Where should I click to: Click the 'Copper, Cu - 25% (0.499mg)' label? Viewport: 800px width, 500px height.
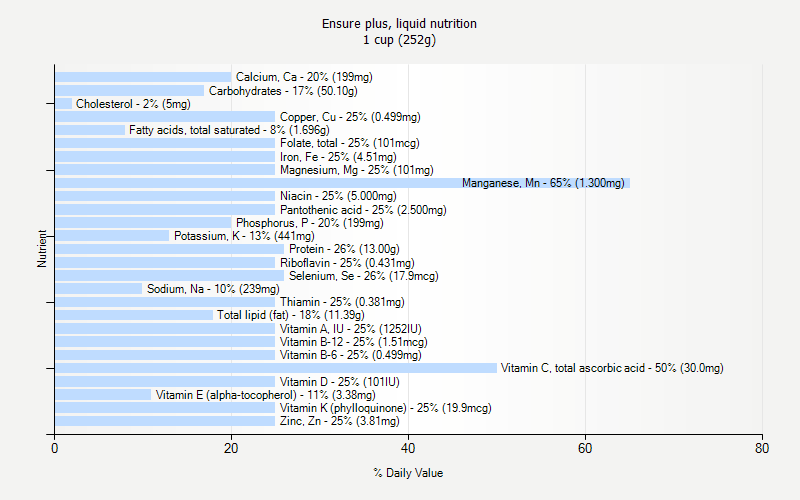tap(350, 117)
